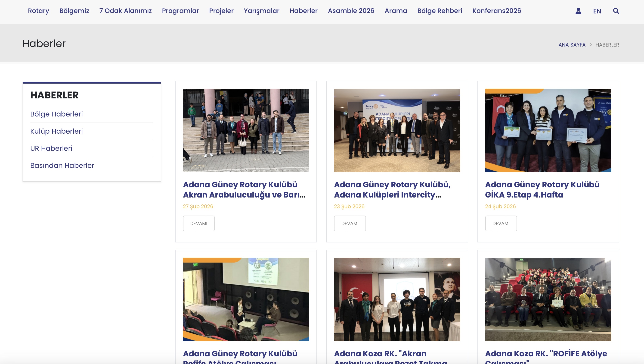Open the Programlar menu
The image size is (644, 364).
pyautogui.click(x=180, y=11)
